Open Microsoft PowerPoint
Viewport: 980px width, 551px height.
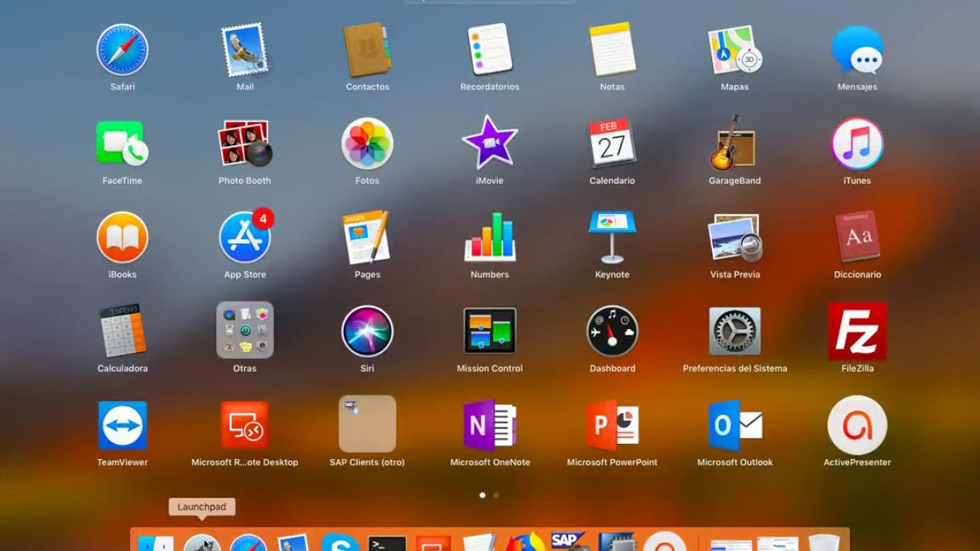tap(612, 425)
